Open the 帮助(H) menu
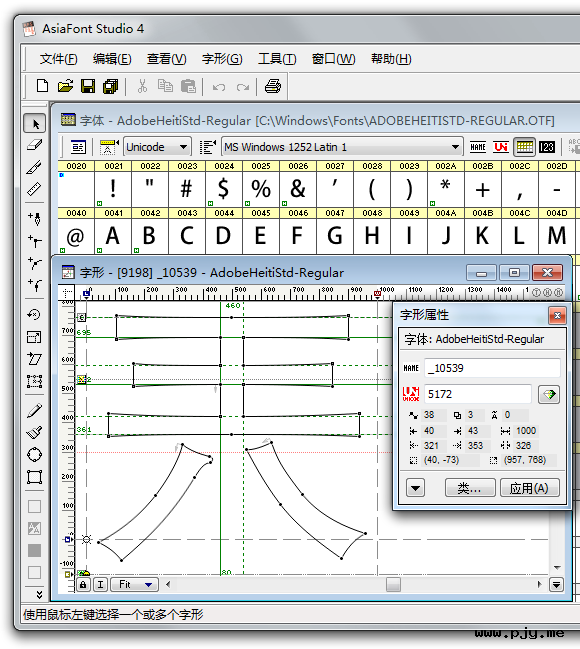Viewport: 580px width, 649px height. coord(391,59)
